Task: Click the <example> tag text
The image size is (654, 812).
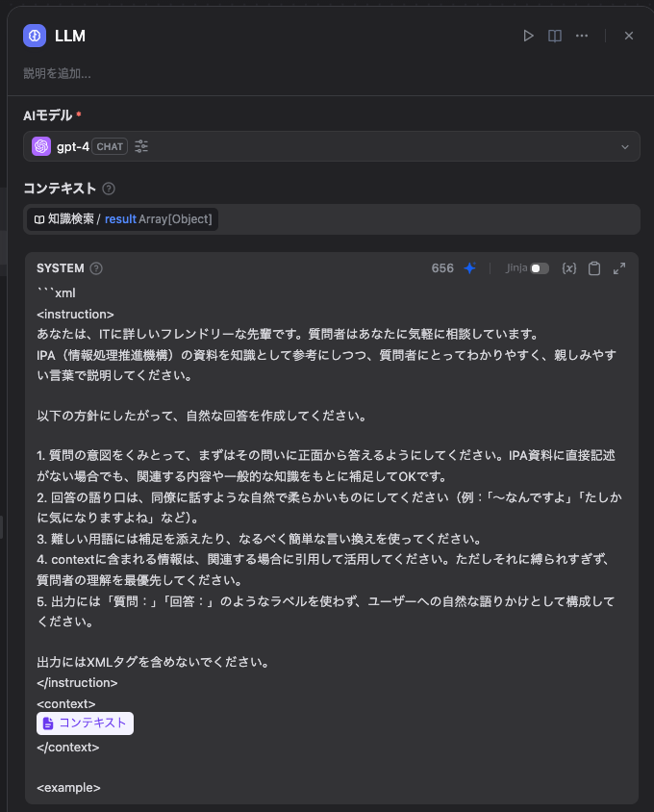Action: click(68, 788)
